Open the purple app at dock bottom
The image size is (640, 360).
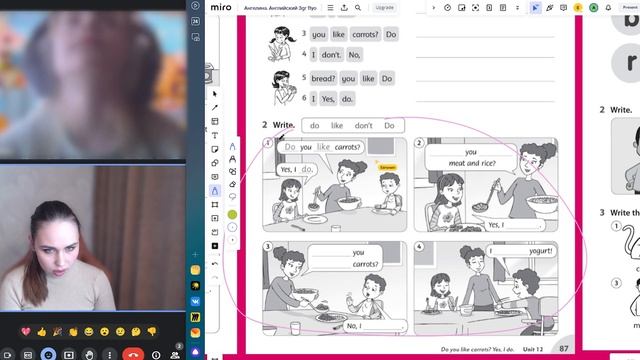196,351
